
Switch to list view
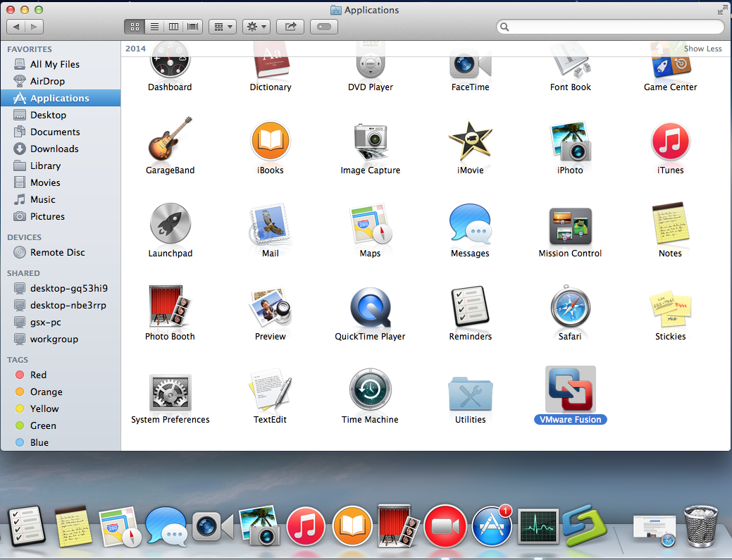[x=154, y=27]
